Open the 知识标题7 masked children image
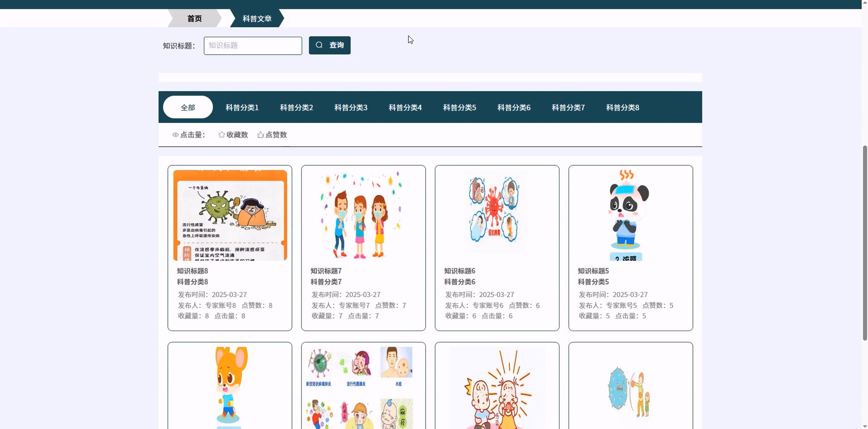Screen dimensions: 868x429 click(363, 215)
